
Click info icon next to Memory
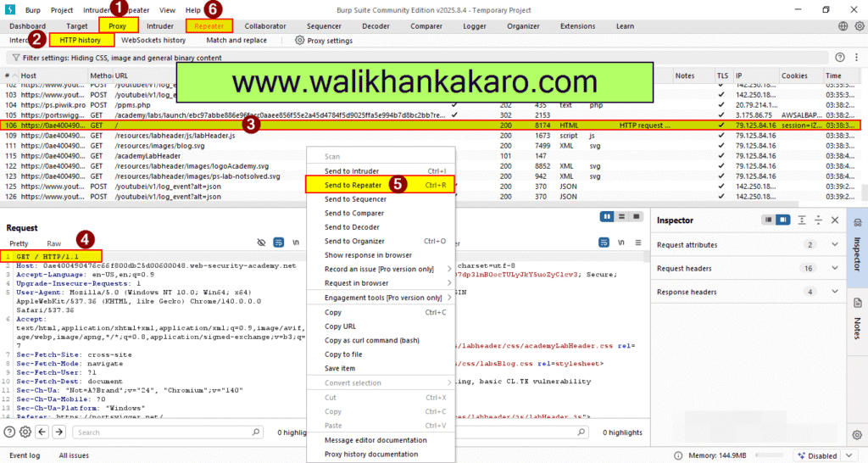pyautogui.click(x=678, y=455)
